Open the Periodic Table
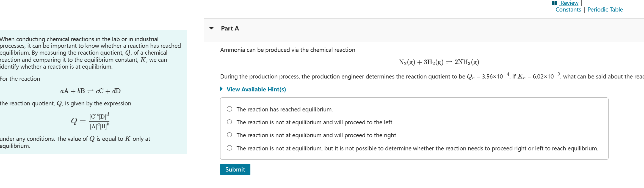The width and height of the screenshot is (644, 188). (x=605, y=9)
